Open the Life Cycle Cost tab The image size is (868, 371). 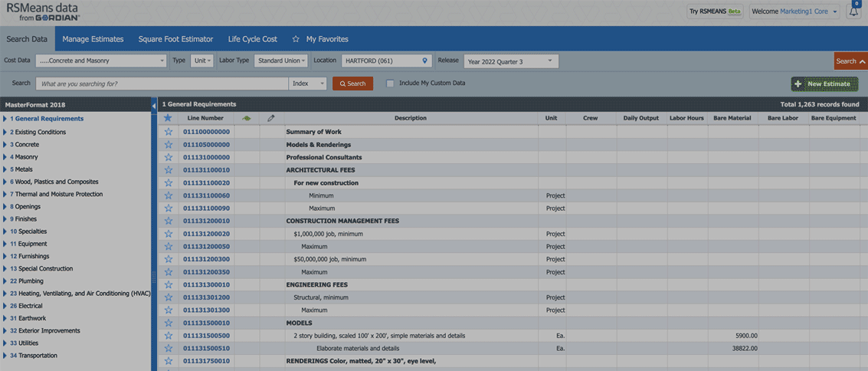252,39
